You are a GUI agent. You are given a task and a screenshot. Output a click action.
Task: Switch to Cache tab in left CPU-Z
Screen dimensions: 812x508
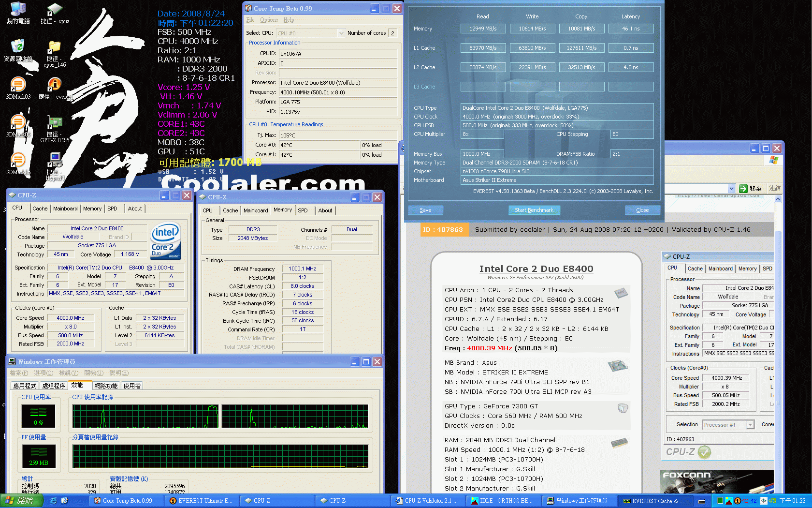point(40,209)
